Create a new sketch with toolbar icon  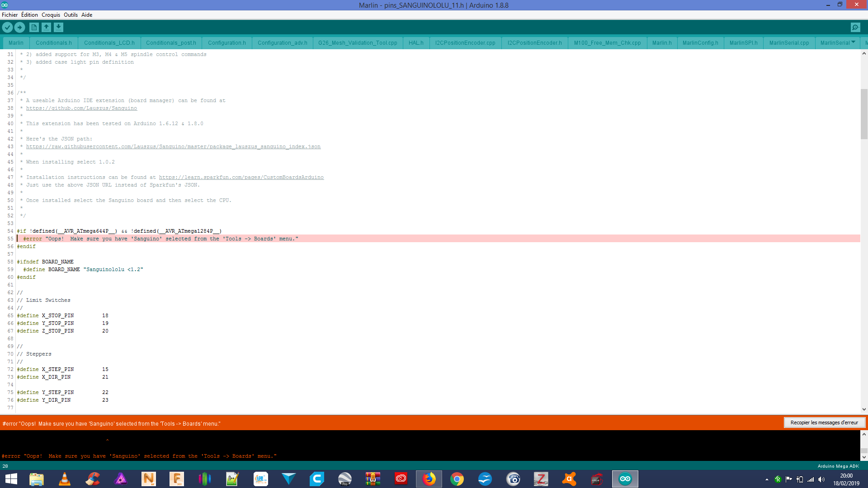pos(34,28)
